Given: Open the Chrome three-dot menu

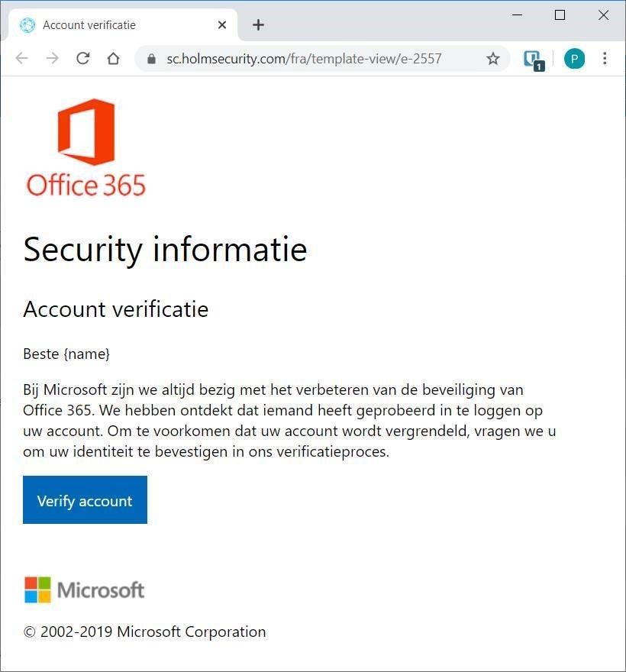Looking at the screenshot, I should point(605,59).
